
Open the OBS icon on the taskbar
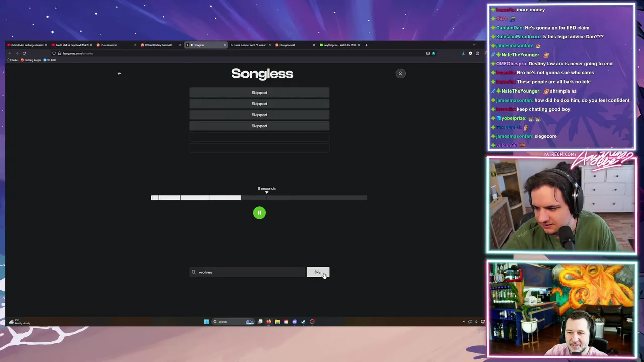[312, 322]
